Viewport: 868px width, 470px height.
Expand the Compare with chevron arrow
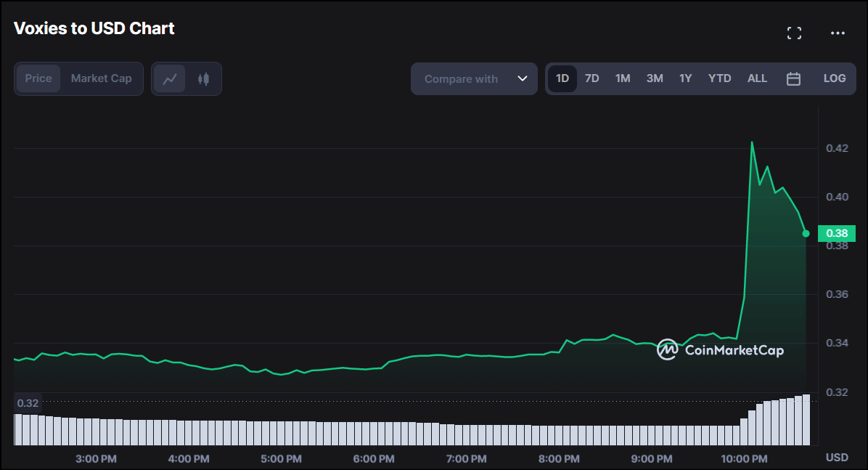click(x=522, y=78)
